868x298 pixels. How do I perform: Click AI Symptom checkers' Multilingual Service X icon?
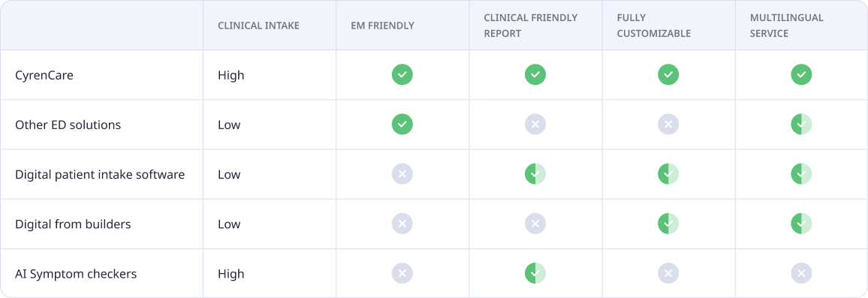(801, 274)
